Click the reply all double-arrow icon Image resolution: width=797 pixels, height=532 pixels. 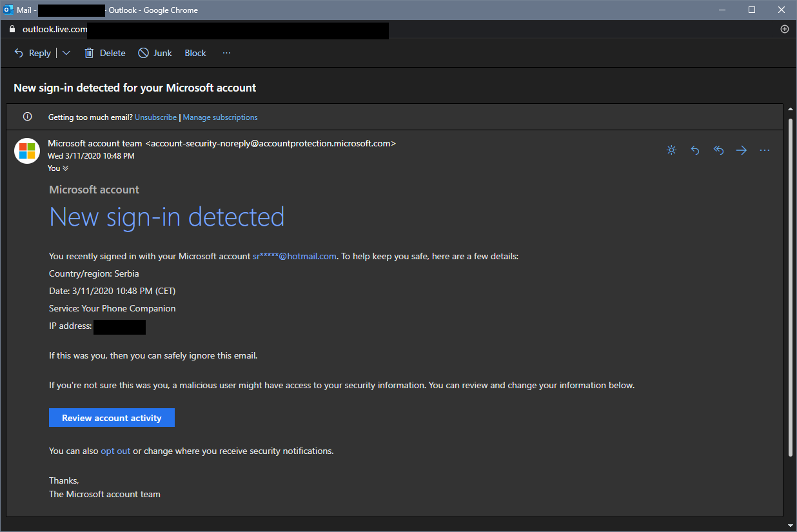(x=718, y=150)
